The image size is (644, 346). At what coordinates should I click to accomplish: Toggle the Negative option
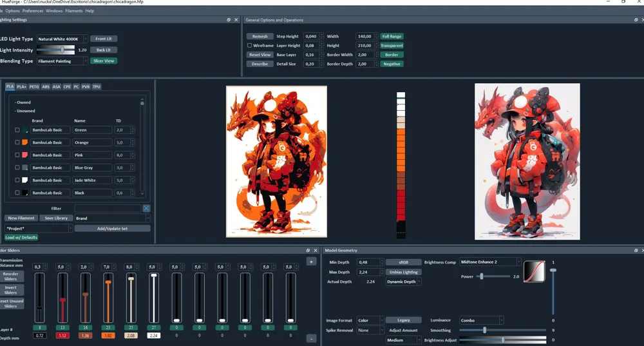point(392,64)
